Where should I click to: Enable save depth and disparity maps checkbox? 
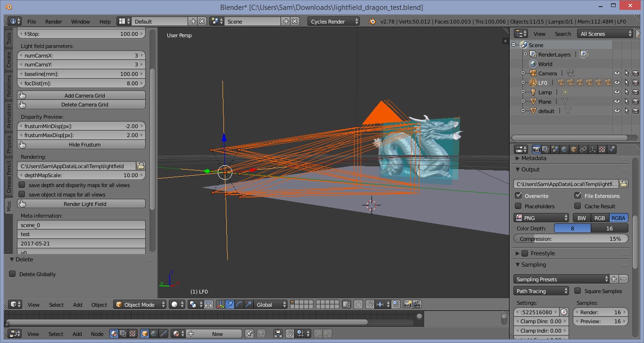(22, 185)
